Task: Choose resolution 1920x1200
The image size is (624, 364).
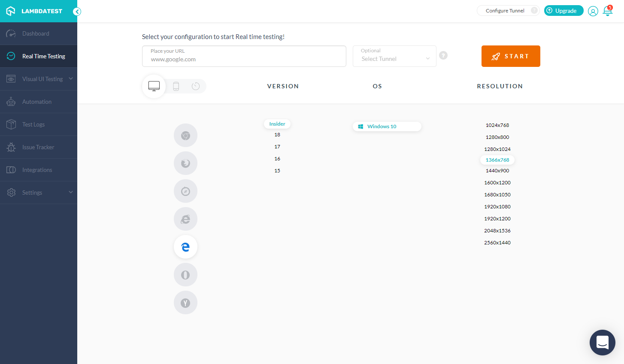Action: click(497, 219)
